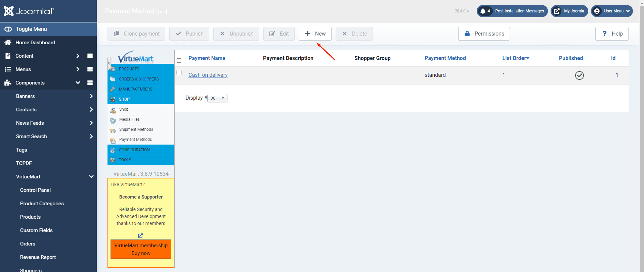Open the My Joomla link
Screen dimensions: 644x272
pyautogui.click(x=569, y=11)
